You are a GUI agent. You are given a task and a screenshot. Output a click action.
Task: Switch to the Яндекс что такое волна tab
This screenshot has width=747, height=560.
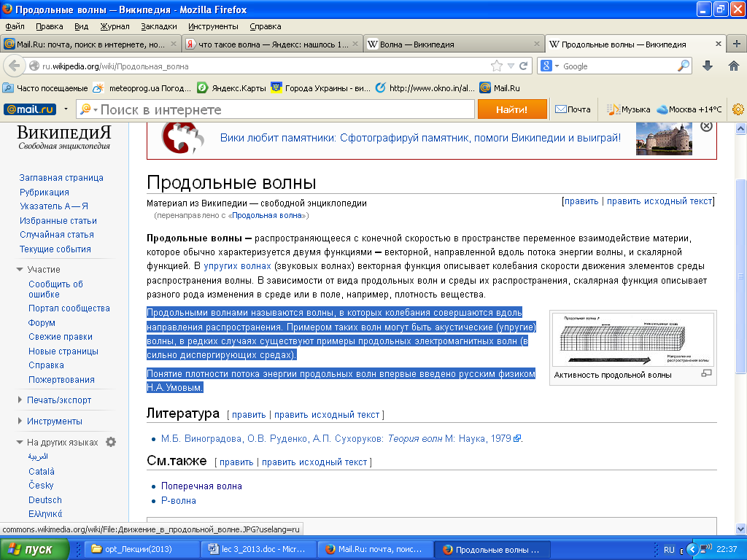[272, 44]
